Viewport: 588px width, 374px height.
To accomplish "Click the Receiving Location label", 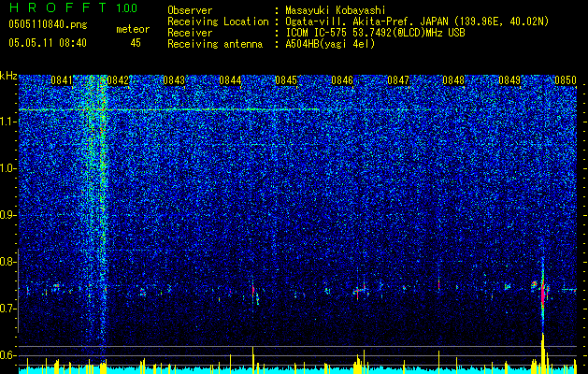I will (218, 22).
